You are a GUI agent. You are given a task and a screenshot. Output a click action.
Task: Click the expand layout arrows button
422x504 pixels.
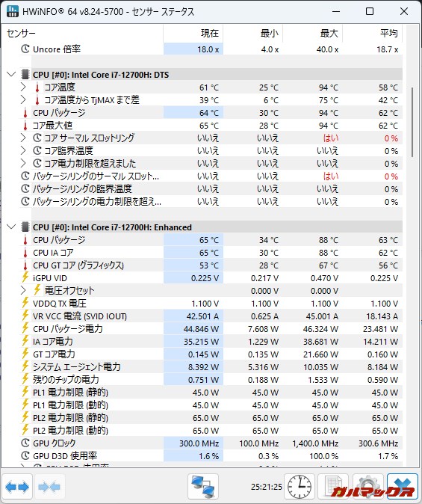[x=17, y=487]
